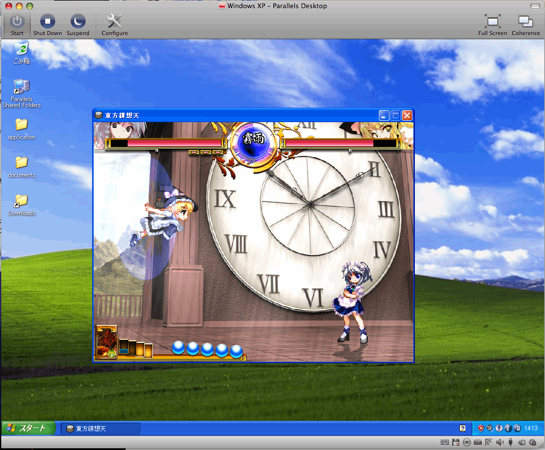
Task: Click the Windows XP – Parallels Desktop title
Action: point(277,6)
